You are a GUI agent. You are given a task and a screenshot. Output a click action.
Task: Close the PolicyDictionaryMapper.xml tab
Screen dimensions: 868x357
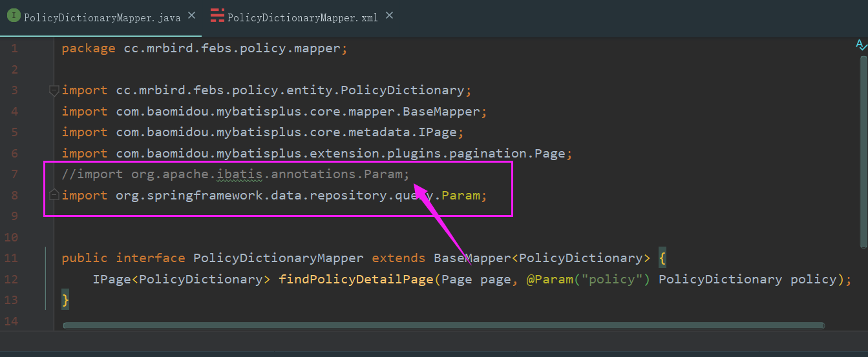point(389,15)
